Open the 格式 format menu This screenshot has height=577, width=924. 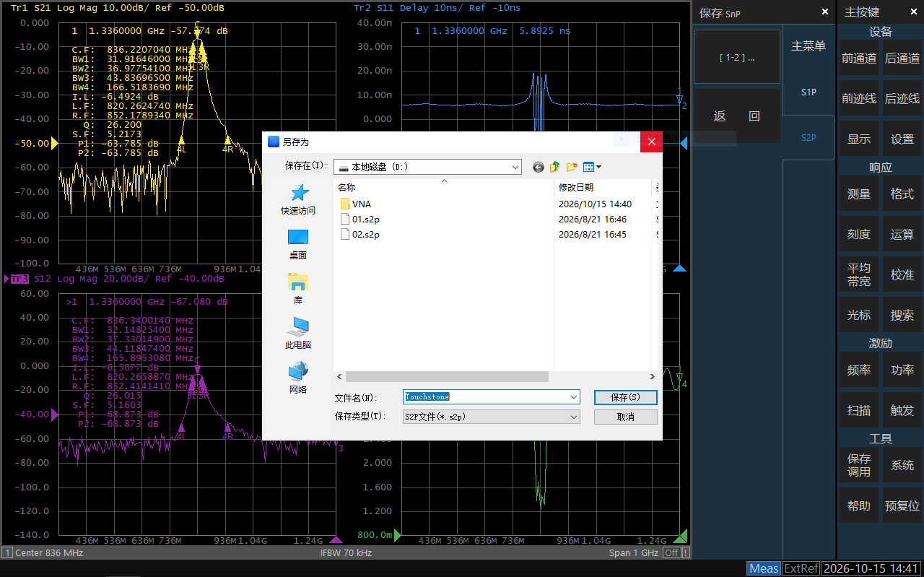pos(902,194)
